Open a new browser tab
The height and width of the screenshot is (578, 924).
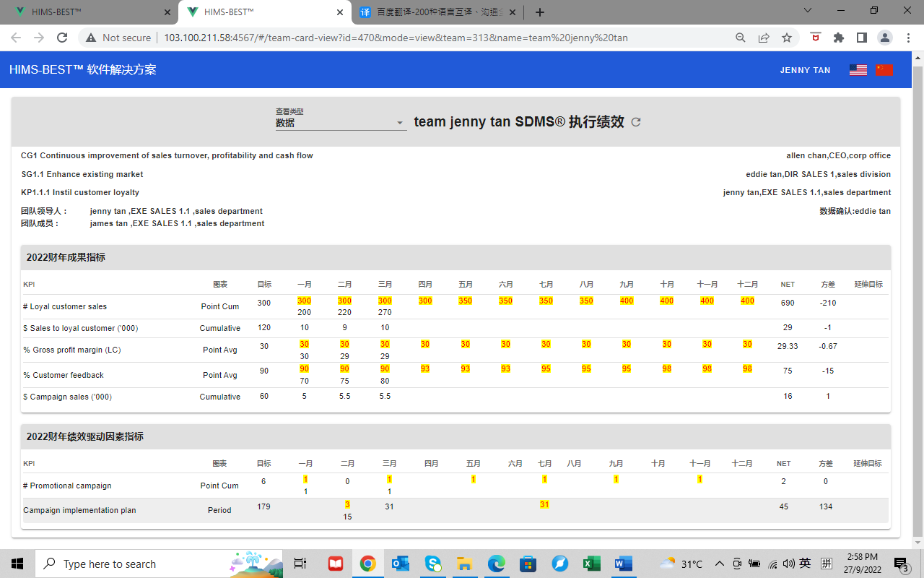click(540, 12)
